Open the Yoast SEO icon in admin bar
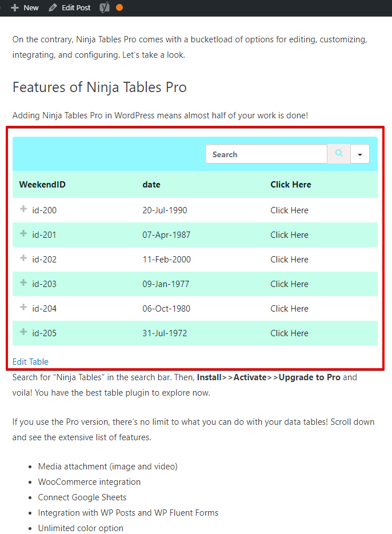Screen dimensions: 392x534 (x=105, y=7)
